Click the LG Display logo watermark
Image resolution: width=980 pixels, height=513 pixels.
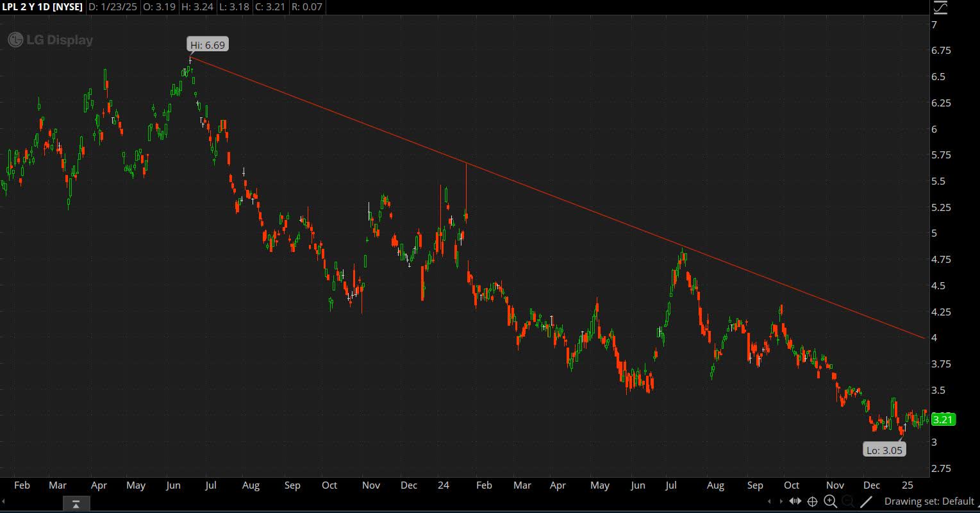pyautogui.click(x=51, y=40)
